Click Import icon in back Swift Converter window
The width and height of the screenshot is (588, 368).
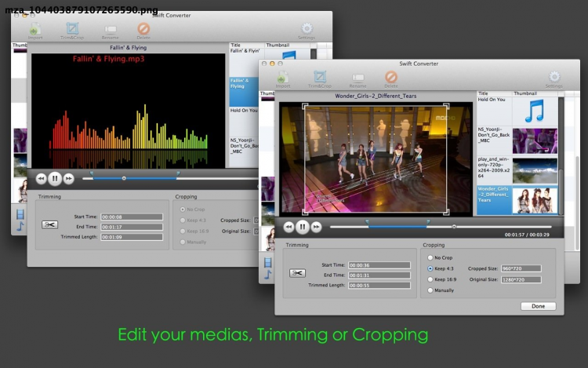coord(35,29)
